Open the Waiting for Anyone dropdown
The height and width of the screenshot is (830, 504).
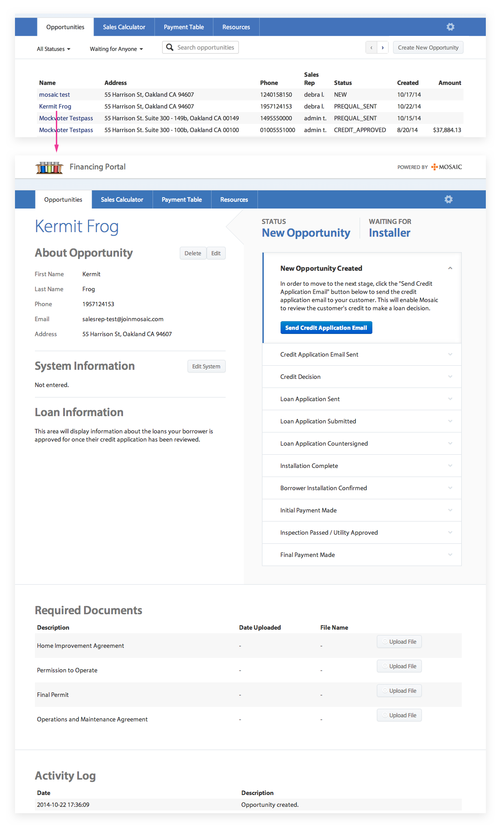click(116, 49)
